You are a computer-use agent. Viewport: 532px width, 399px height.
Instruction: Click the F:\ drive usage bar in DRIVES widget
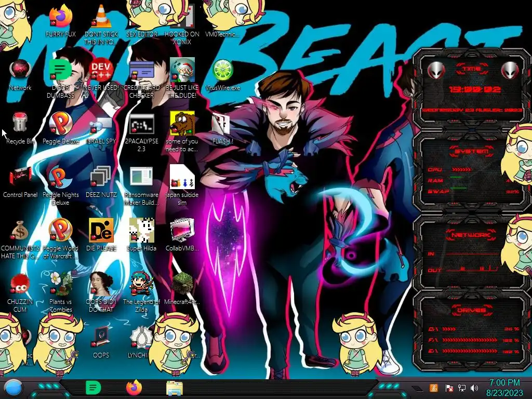[x=470, y=340]
